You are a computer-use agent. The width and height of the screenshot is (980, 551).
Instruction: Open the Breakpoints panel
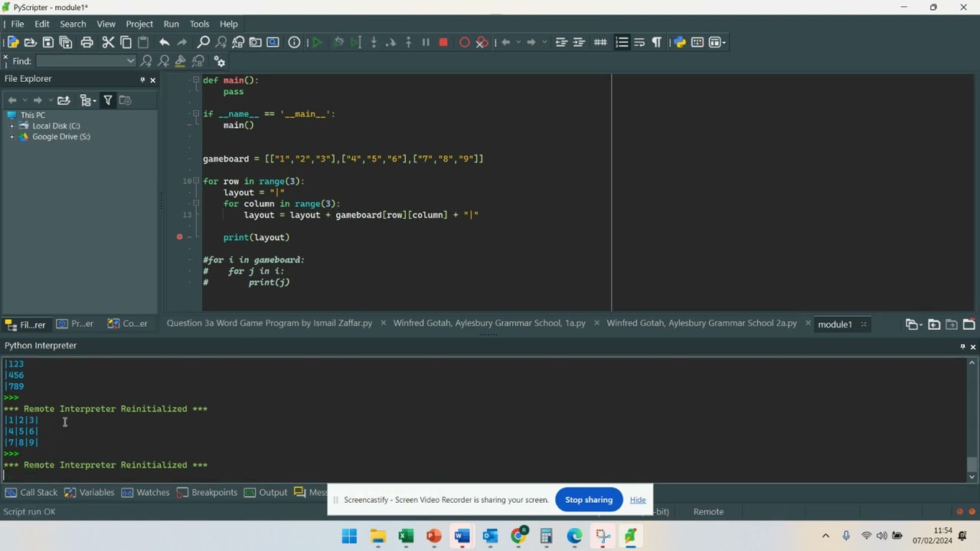point(207,492)
